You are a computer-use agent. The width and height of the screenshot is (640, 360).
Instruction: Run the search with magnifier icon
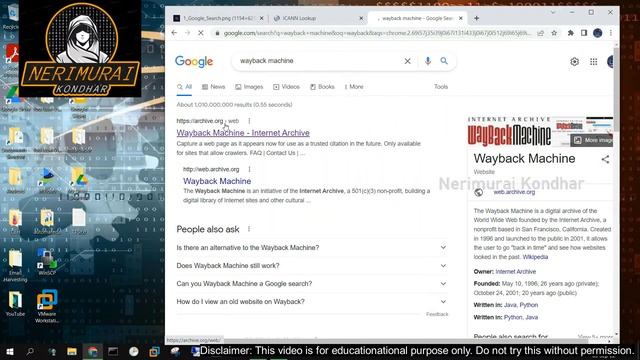point(444,61)
